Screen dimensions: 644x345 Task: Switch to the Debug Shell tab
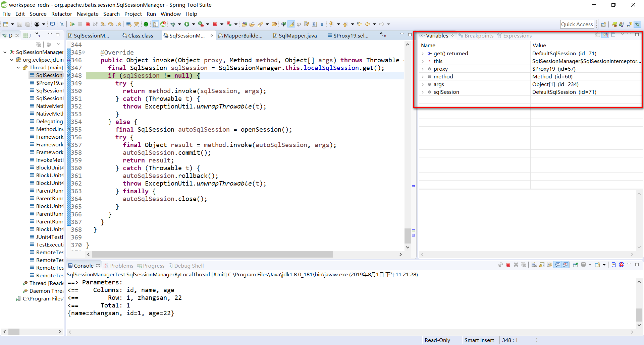pos(186,266)
